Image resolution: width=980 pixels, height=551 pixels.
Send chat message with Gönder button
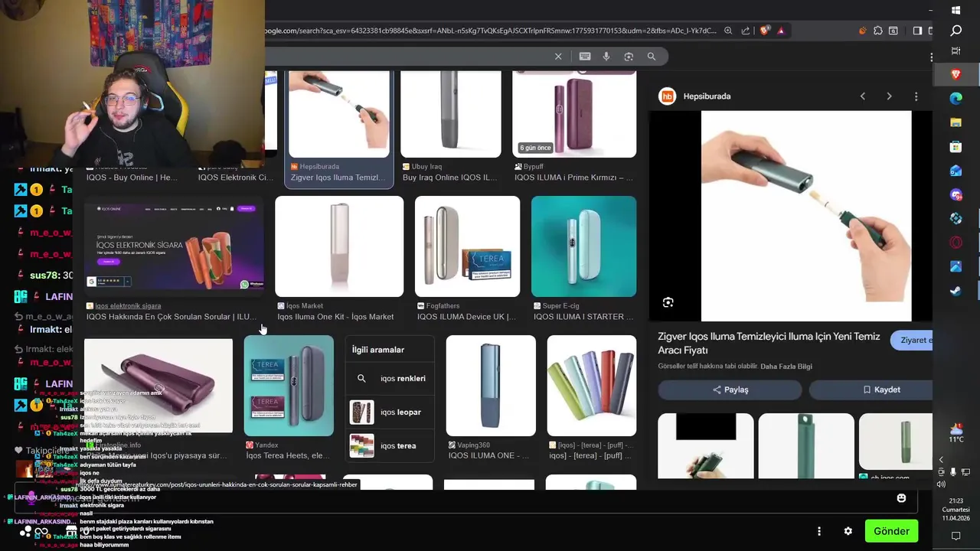[891, 531]
